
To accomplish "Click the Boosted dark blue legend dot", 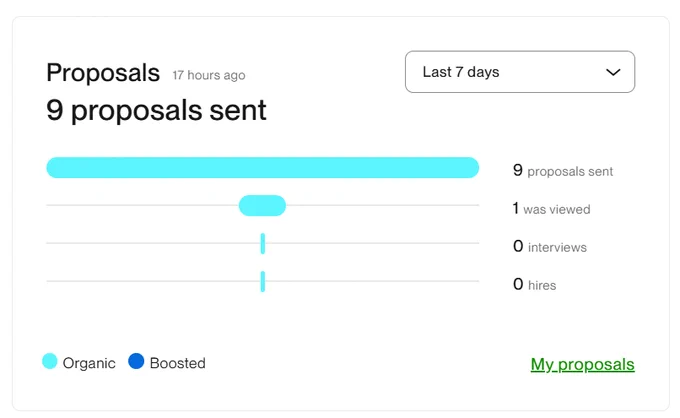I will coord(136,361).
